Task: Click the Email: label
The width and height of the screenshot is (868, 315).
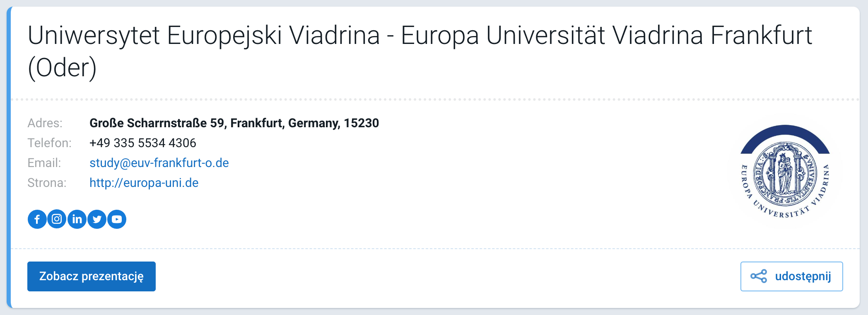Action: click(44, 163)
